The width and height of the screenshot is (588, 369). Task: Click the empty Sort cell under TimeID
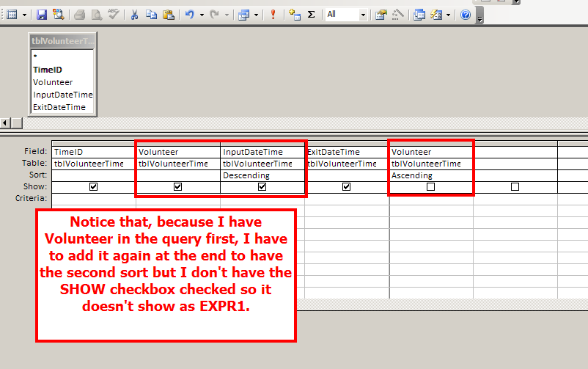94,175
